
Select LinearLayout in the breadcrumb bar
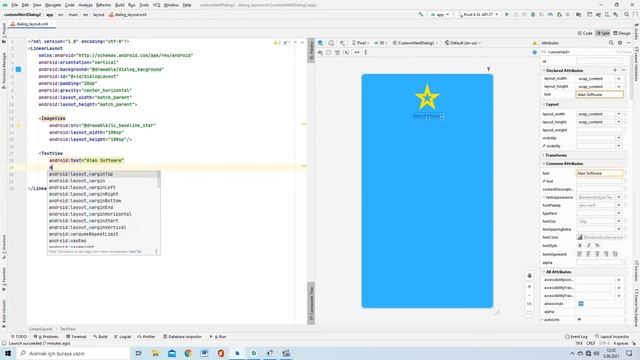(40, 329)
